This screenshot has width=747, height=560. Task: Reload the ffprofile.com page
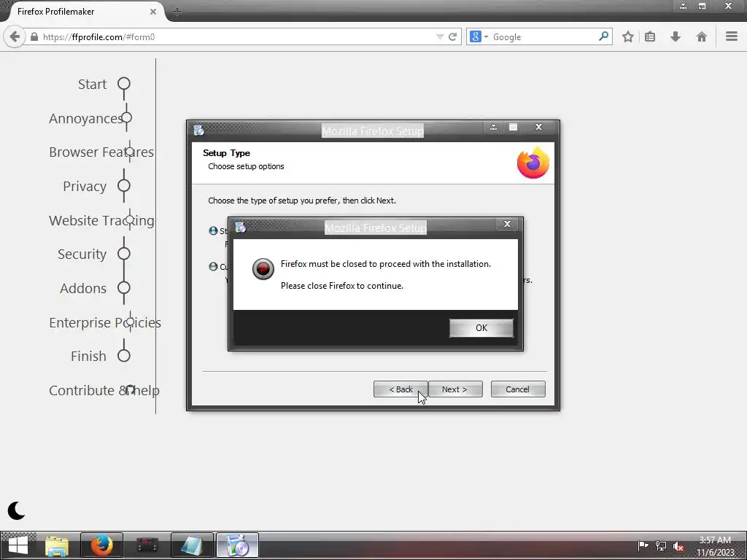(x=452, y=36)
